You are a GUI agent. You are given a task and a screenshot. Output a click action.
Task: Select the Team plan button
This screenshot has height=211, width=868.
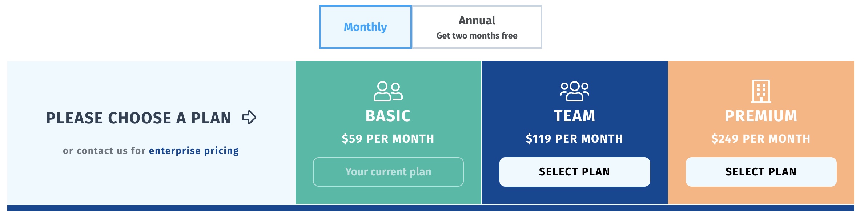point(574,172)
